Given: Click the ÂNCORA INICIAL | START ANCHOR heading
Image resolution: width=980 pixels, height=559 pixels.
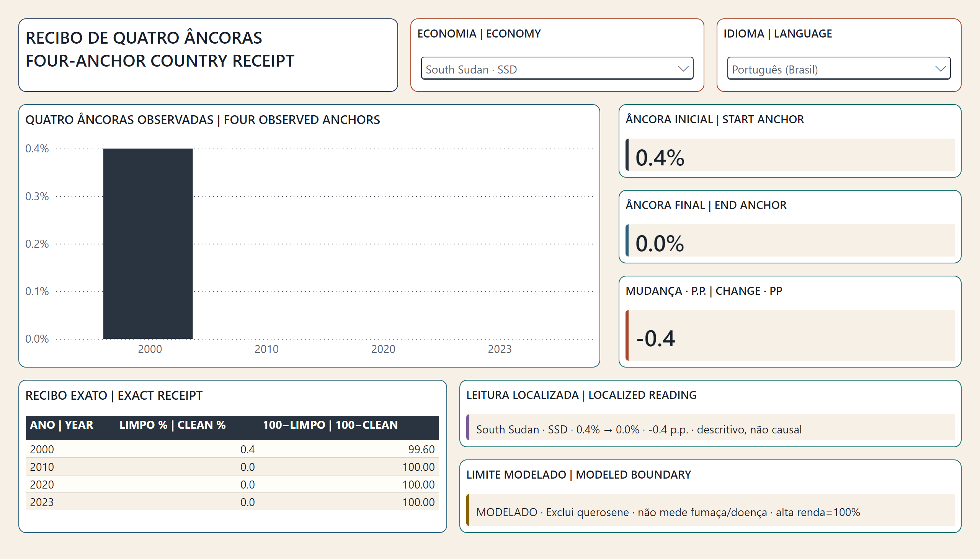Looking at the screenshot, I should point(715,119).
